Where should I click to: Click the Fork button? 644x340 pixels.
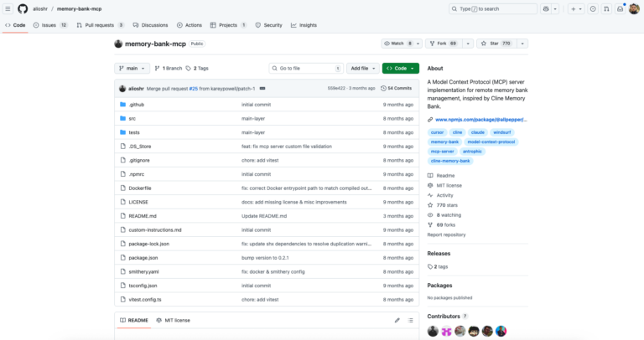pos(444,44)
